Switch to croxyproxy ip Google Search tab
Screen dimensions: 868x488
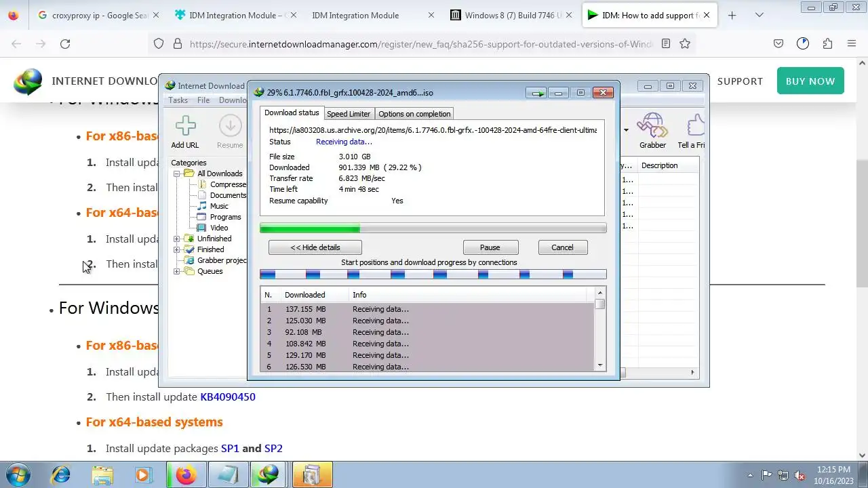pos(99,15)
